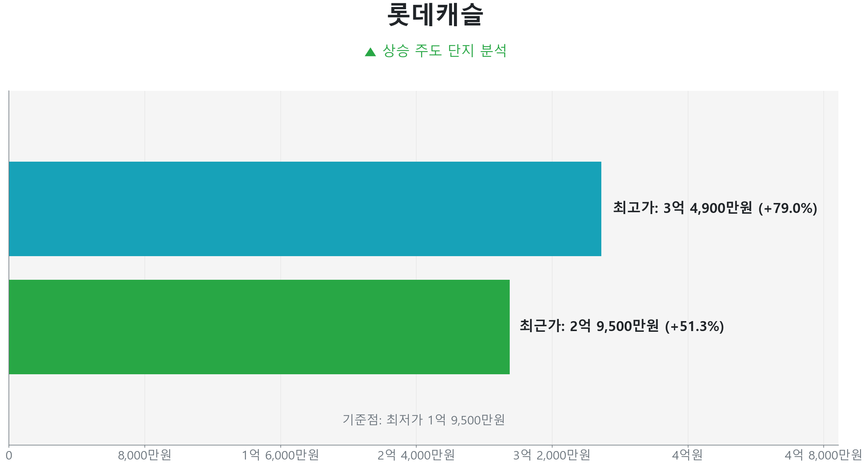The image size is (868, 468).
Task: Click the vertical gridline above 4억 8,000만원 tick
Action: pos(823,125)
